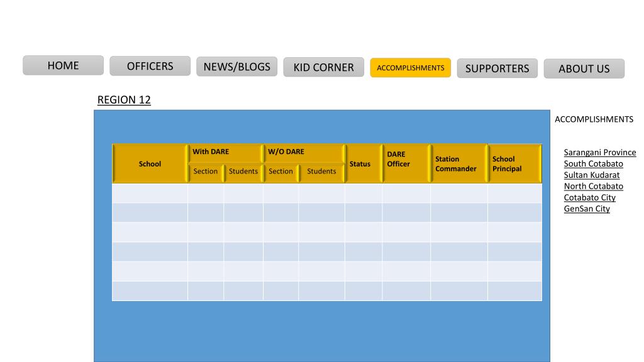Click the REGION 12 heading link
The width and height of the screenshot is (644, 362).
(x=124, y=100)
